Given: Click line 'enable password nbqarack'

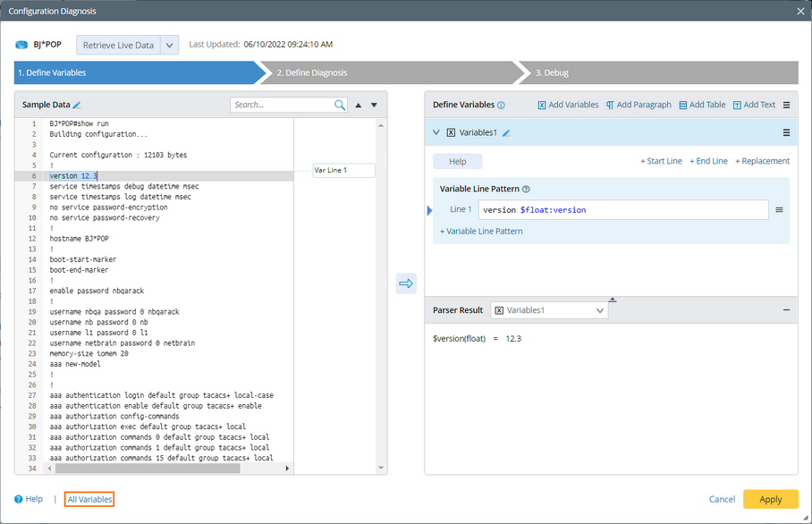Looking at the screenshot, I should [97, 291].
